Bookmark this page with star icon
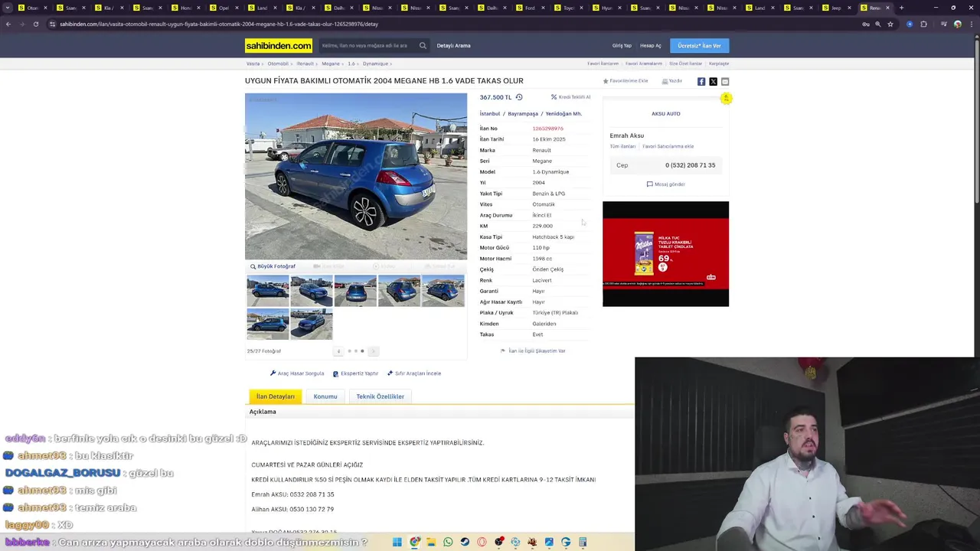This screenshot has width=980, height=551. 890,24
